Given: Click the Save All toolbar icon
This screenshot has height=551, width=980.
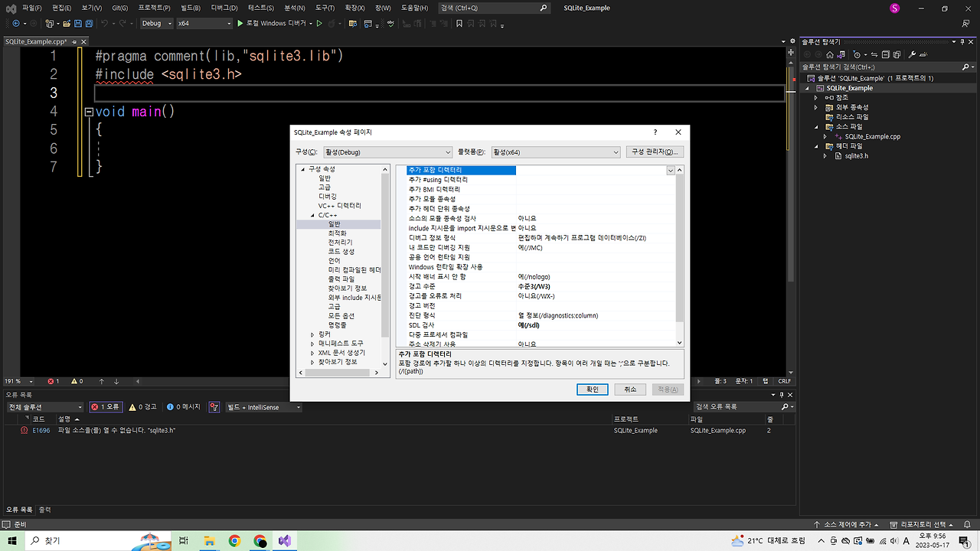Looking at the screenshot, I should tap(90, 24).
